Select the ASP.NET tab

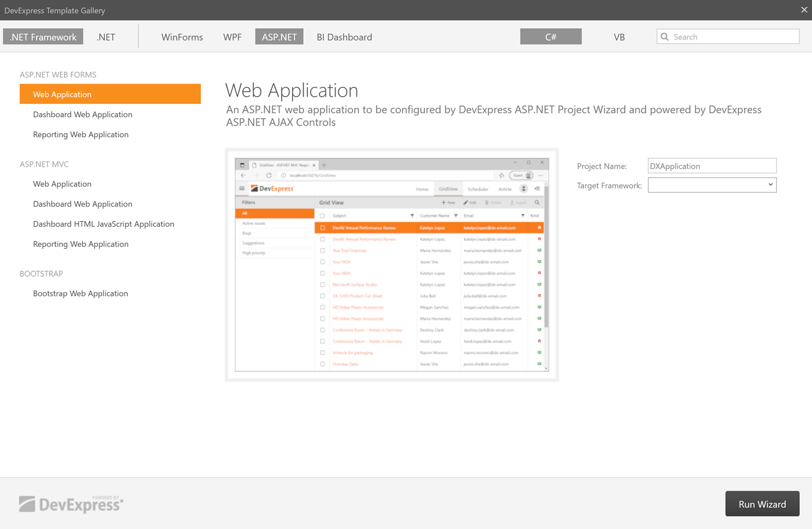tap(279, 37)
